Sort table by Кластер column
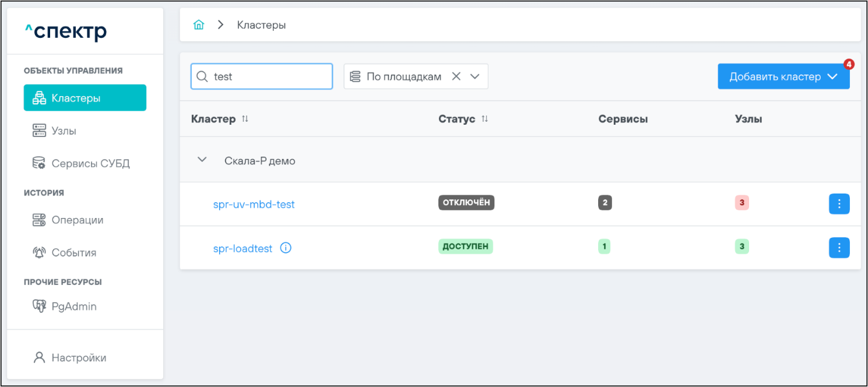The image size is (868, 387). 245,119
